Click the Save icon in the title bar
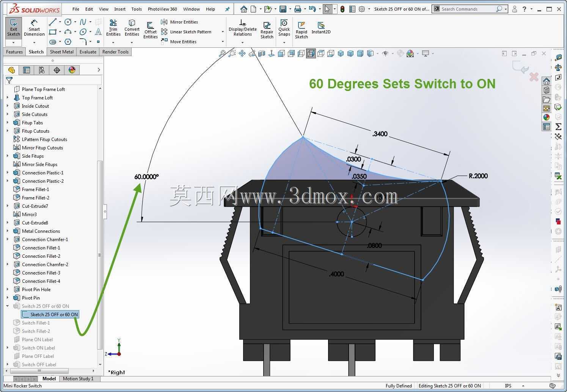This screenshot has height=392, width=567. [283, 9]
